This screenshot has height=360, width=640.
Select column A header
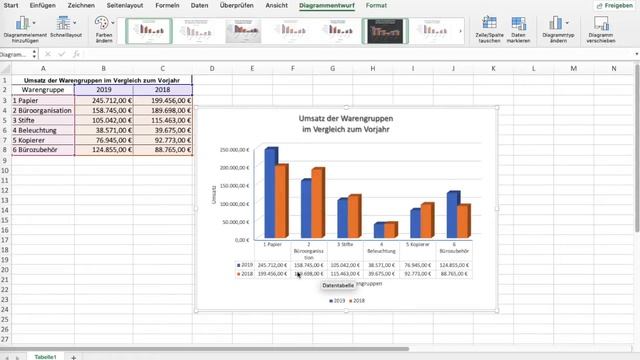(x=43, y=69)
